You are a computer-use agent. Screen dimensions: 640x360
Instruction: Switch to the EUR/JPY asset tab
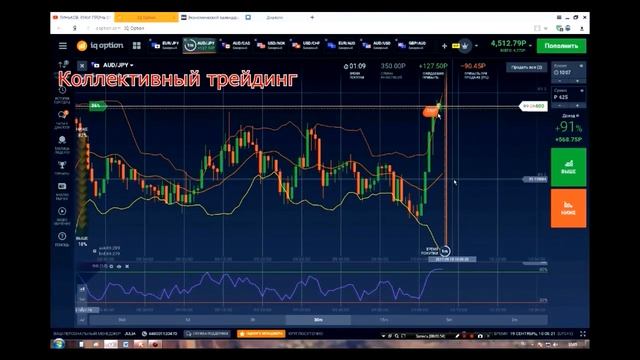pyautogui.click(x=165, y=45)
